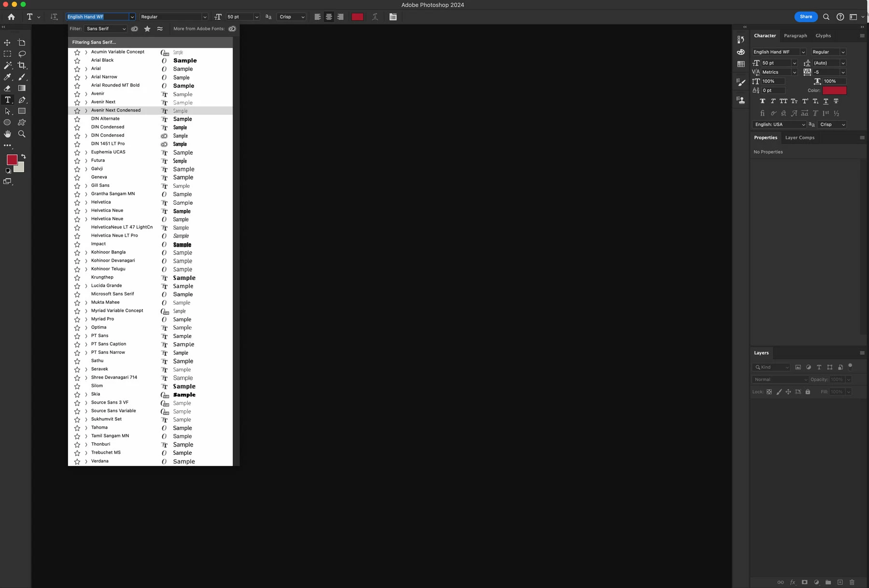The height and width of the screenshot is (588, 869).
Task: Show only favorite fonts filter
Action: click(x=147, y=29)
